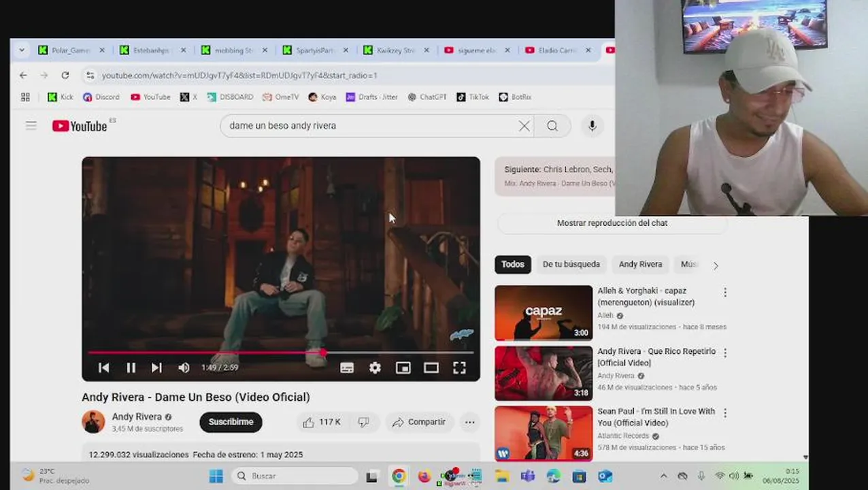Pause the Andy Rivera video
Viewport: 868px width, 490px height.
[x=131, y=367]
